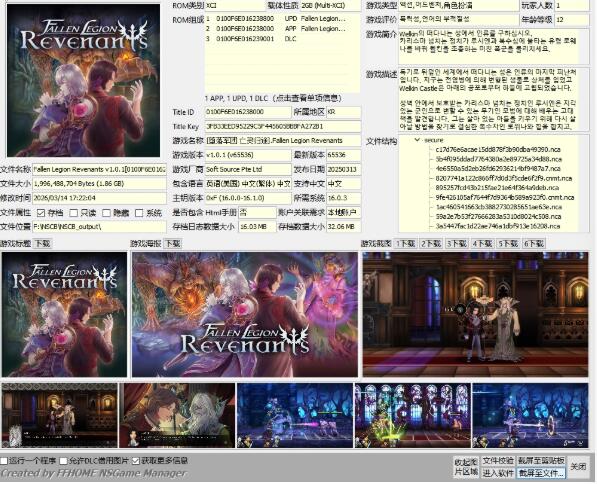Download screenshot with the 1下载 button

pyautogui.click(x=405, y=243)
